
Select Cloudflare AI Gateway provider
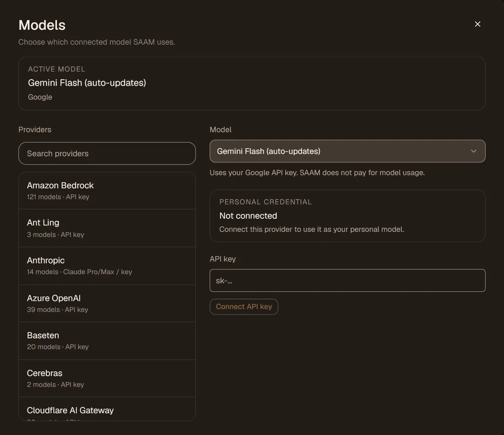pyautogui.click(x=107, y=409)
